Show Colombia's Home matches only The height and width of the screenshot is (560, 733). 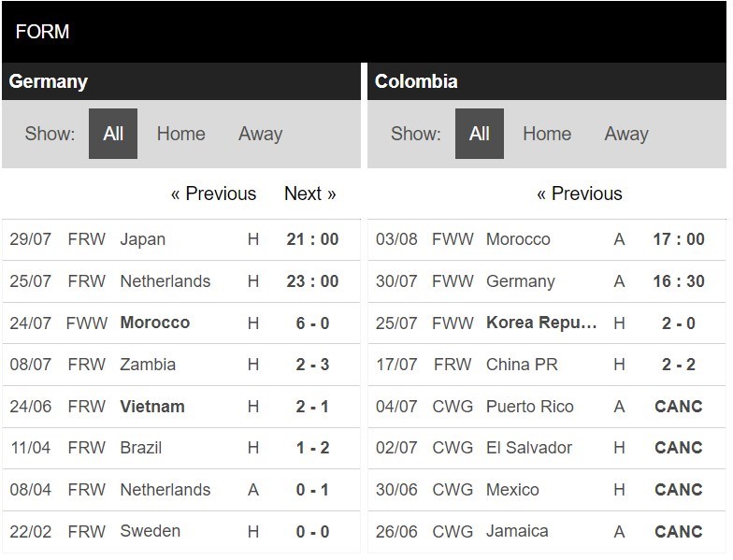[547, 134]
